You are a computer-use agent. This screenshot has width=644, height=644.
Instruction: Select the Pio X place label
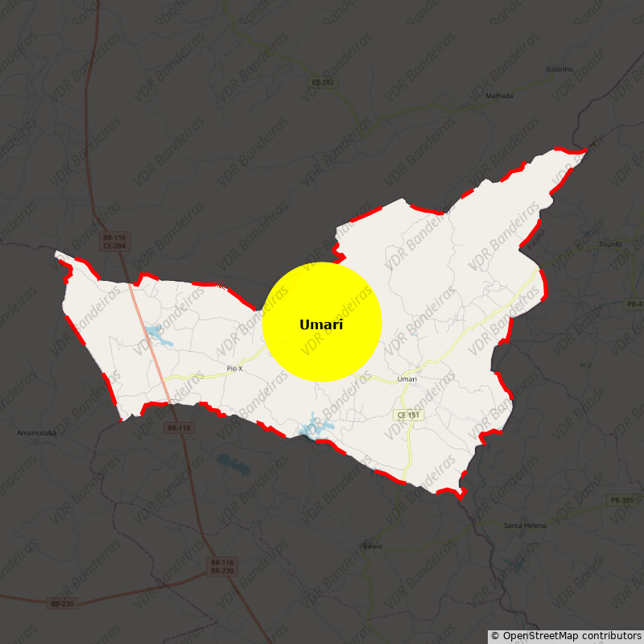click(234, 369)
